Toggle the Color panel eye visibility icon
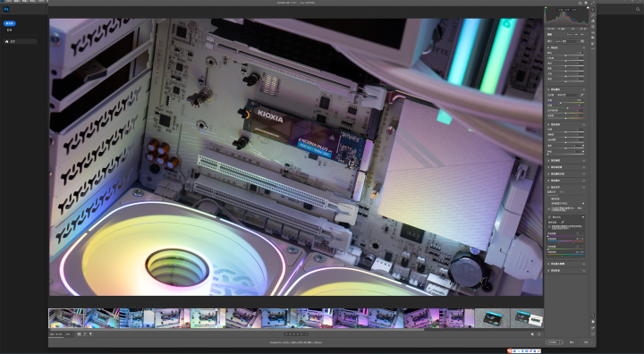 583,89
